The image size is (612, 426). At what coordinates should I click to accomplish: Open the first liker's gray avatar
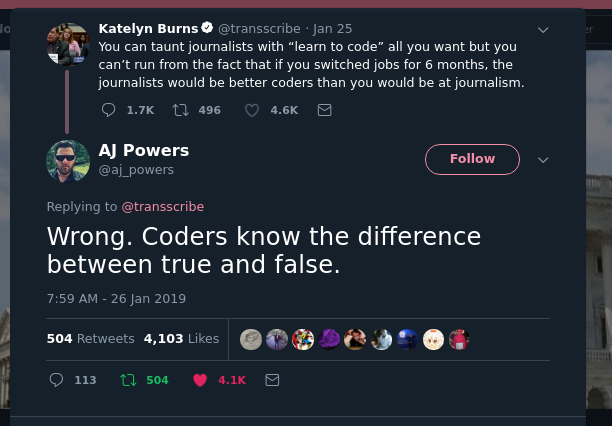(251, 339)
